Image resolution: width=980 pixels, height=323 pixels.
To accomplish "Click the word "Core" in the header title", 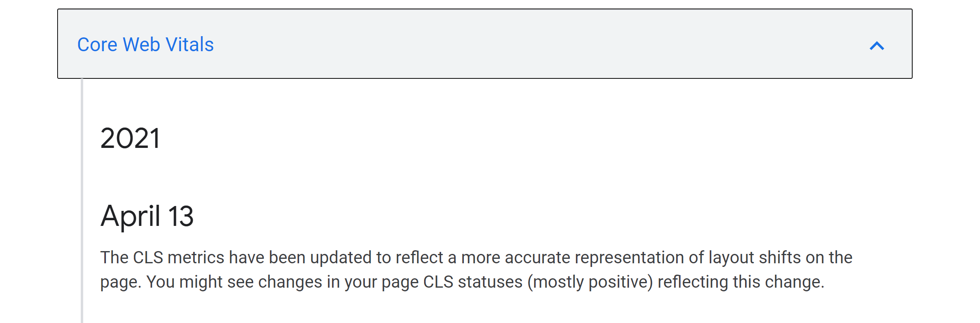I will tap(97, 45).
